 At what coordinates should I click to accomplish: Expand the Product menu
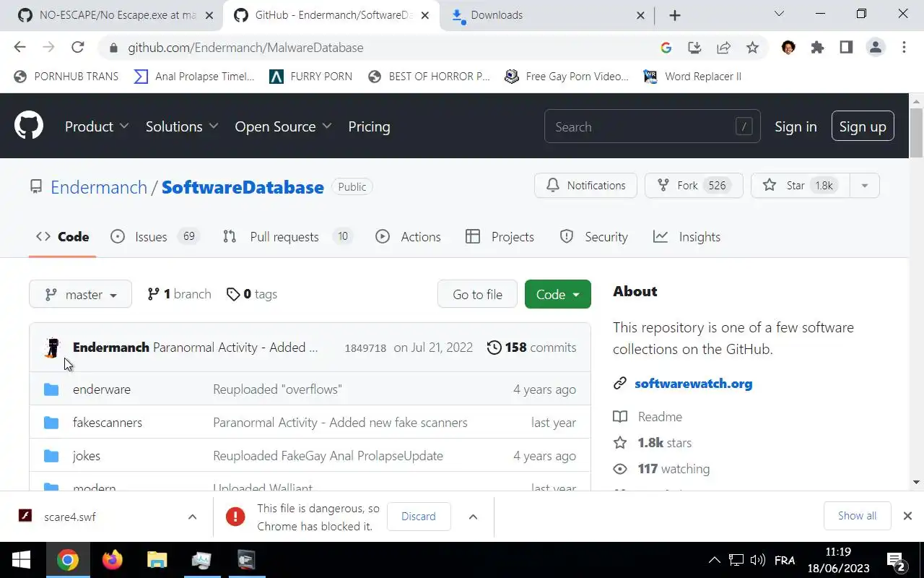tap(97, 126)
